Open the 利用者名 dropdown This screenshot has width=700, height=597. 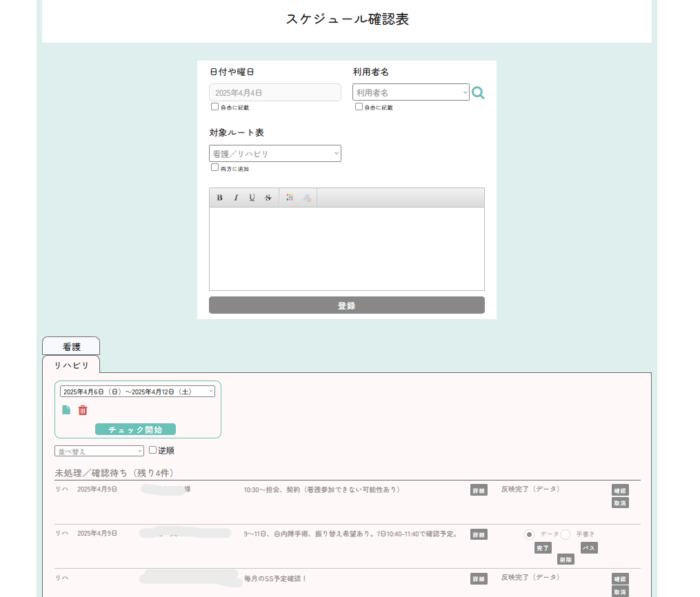(x=410, y=92)
